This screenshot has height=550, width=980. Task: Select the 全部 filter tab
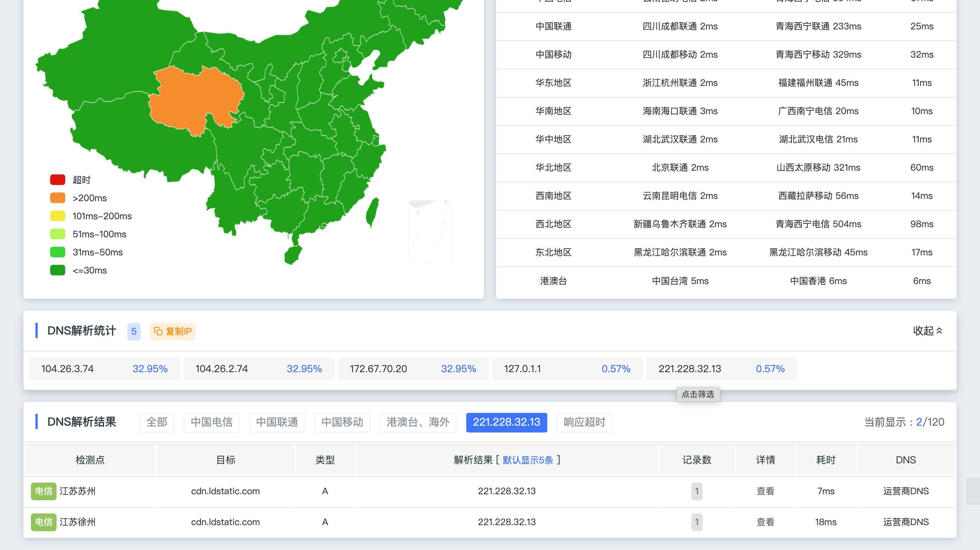click(x=157, y=422)
